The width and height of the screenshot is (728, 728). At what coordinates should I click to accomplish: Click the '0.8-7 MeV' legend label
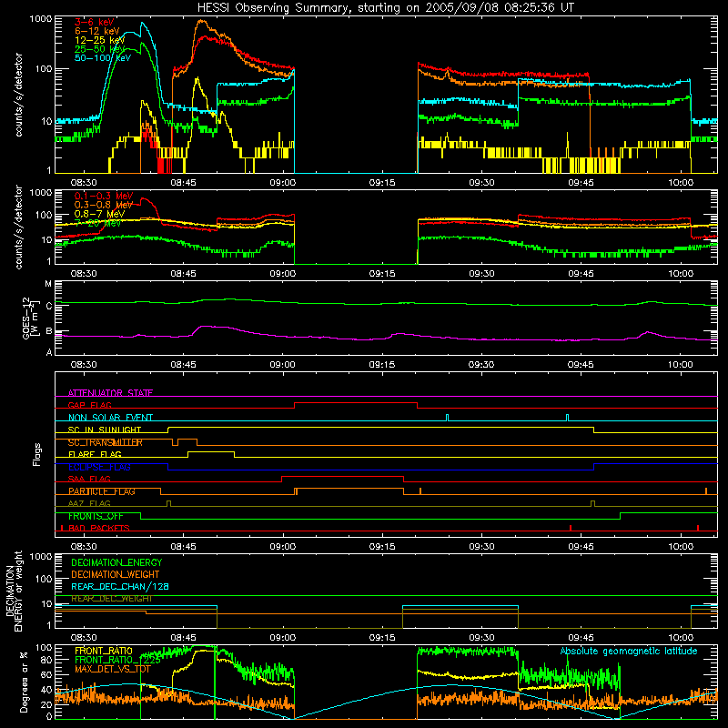99,214
